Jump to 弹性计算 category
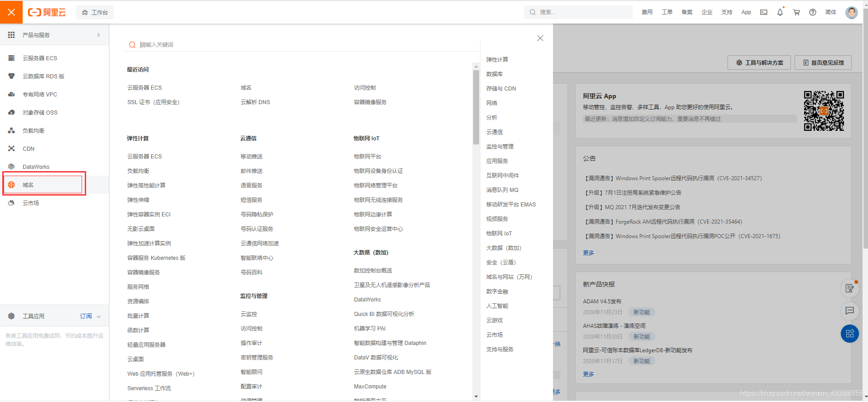The image size is (868, 402). tap(497, 60)
